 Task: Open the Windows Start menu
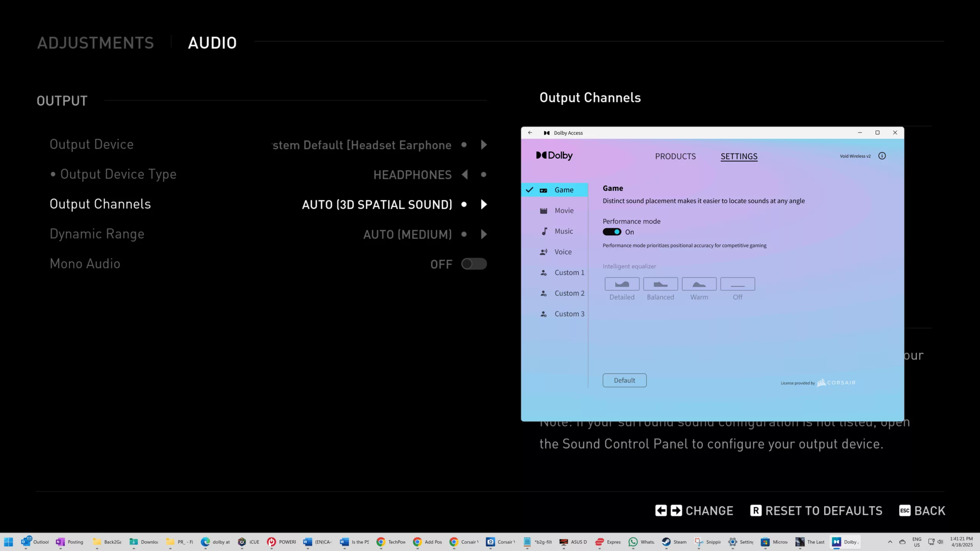8,542
